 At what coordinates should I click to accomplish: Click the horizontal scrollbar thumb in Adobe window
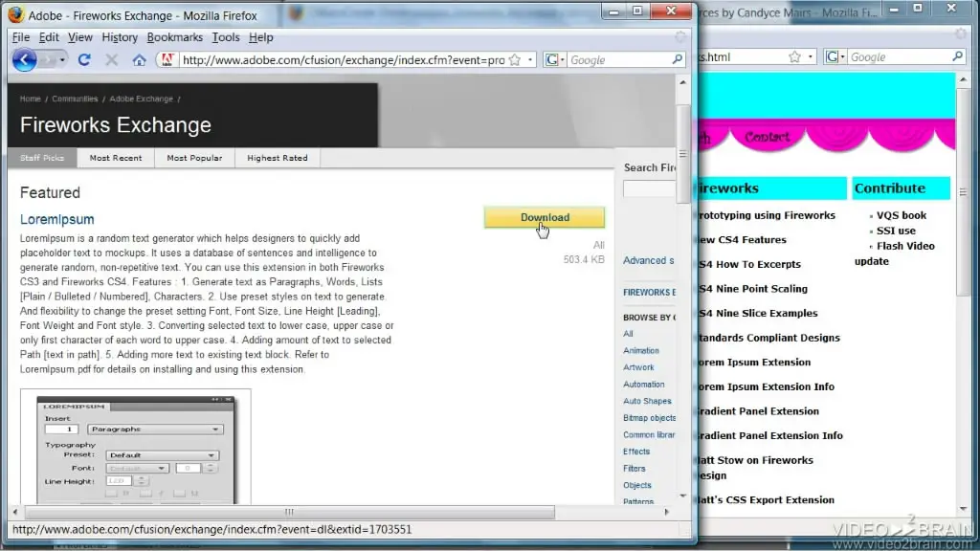(x=289, y=513)
